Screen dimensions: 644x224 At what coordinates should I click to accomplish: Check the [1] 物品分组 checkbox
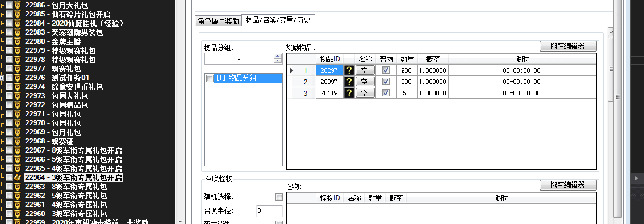point(210,79)
